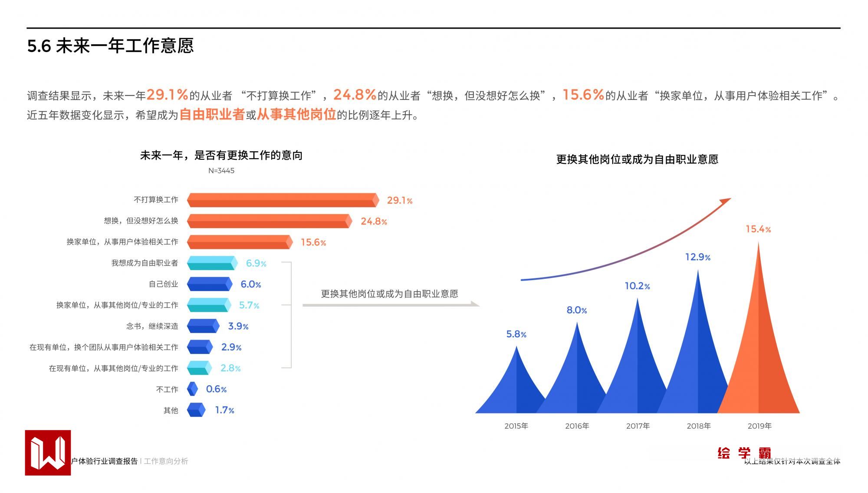Click the 12.9% label above 2018
868x493 pixels.
point(697,257)
